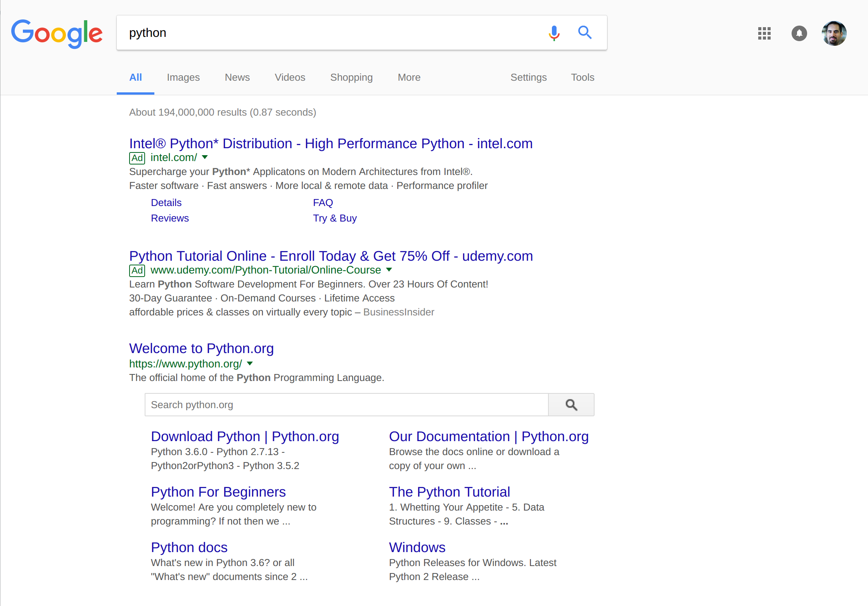This screenshot has height=606, width=868.
Task: Click the '30-Day Guarantee' ad line
Action: [262, 298]
